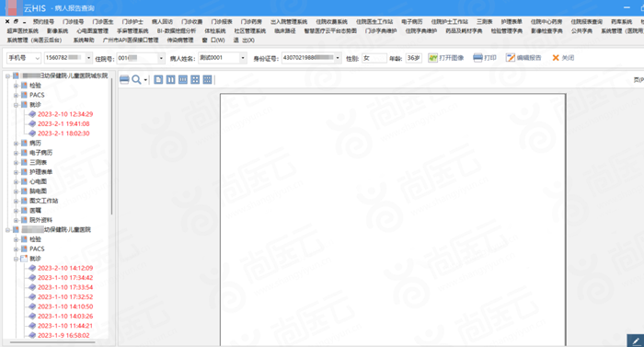
Task: Click the 性别 input field
Action: click(x=374, y=58)
